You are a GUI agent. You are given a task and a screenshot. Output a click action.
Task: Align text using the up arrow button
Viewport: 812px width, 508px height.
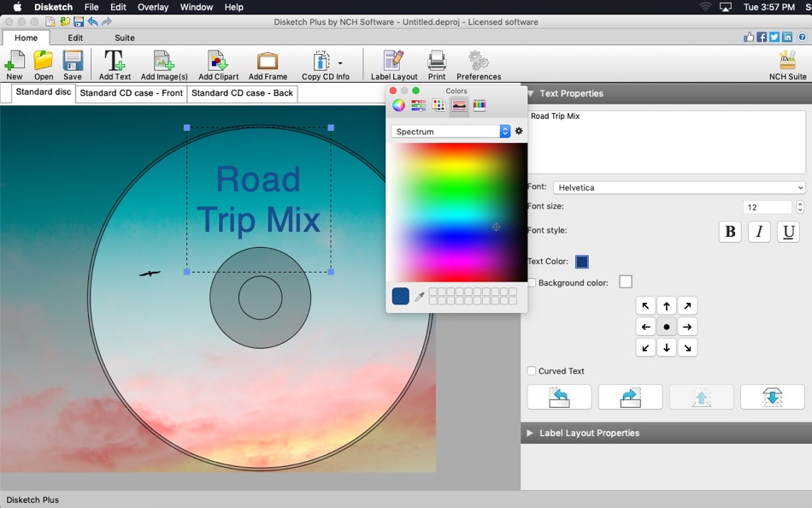667,306
